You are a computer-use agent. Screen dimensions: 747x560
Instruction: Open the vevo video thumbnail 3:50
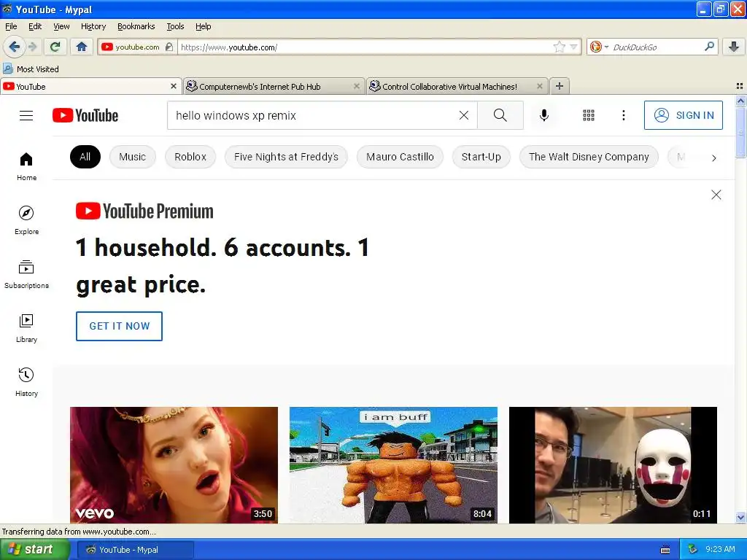tap(174, 464)
